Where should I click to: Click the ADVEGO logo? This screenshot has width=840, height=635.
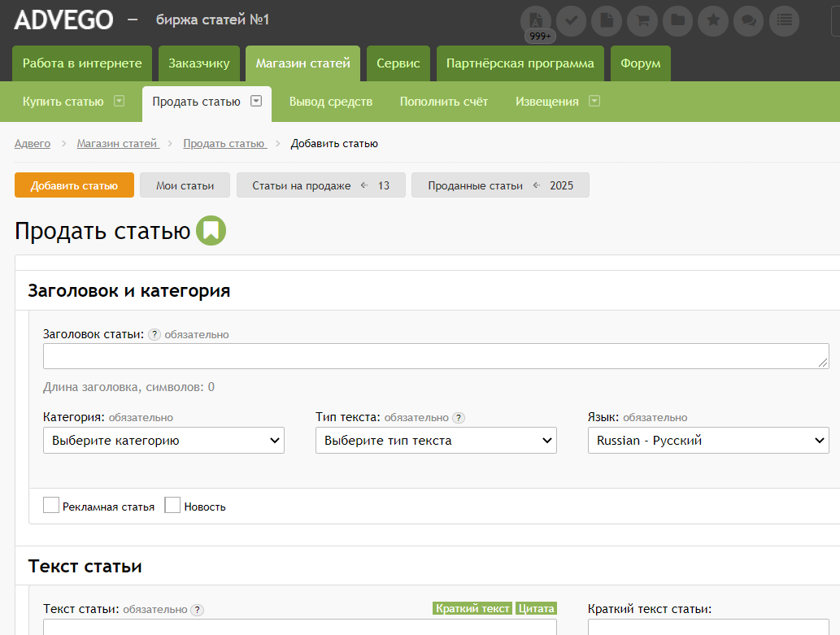[x=63, y=20]
